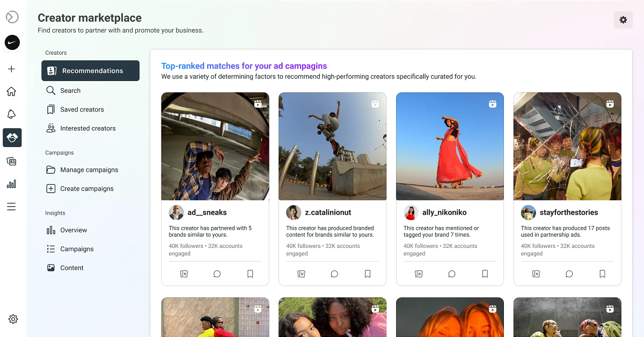The width and height of the screenshot is (644, 337).
Task: Bookmark z.catalinionut creator
Action: pos(368,274)
